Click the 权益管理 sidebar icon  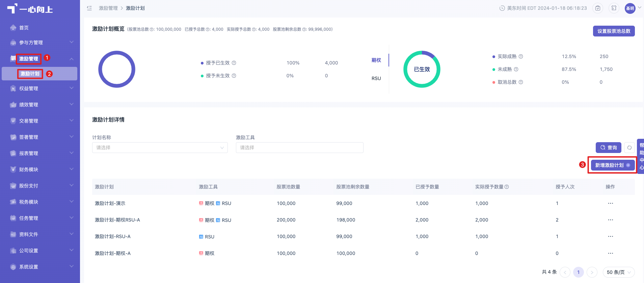click(x=13, y=88)
